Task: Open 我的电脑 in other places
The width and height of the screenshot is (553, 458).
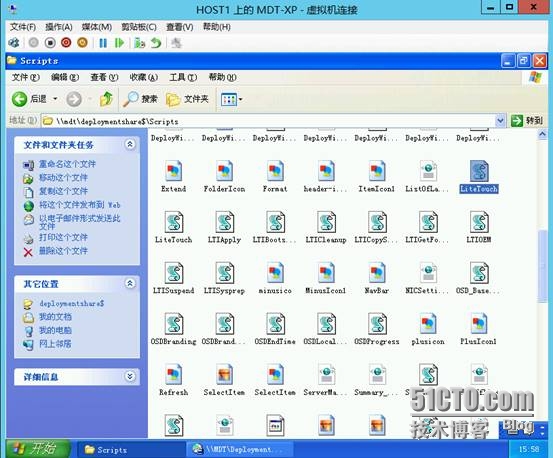Action: click(x=55, y=330)
